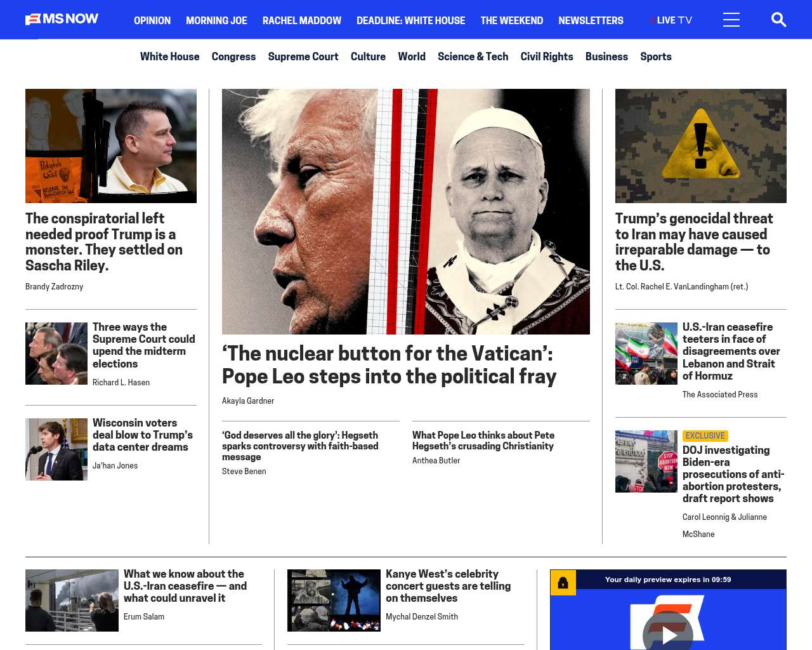The height and width of the screenshot is (650, 812).
Task: Open Newsletters in top navigation
Action: pos(591,20)
